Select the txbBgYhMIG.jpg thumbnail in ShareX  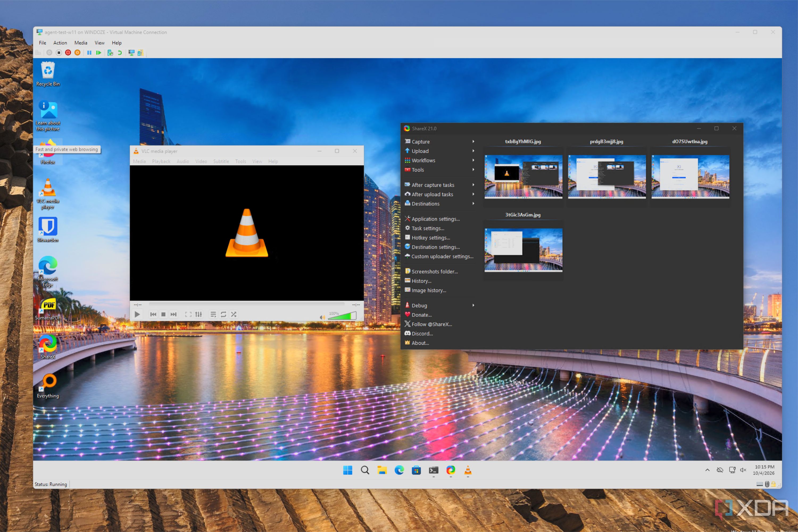(x=523, y=176)
